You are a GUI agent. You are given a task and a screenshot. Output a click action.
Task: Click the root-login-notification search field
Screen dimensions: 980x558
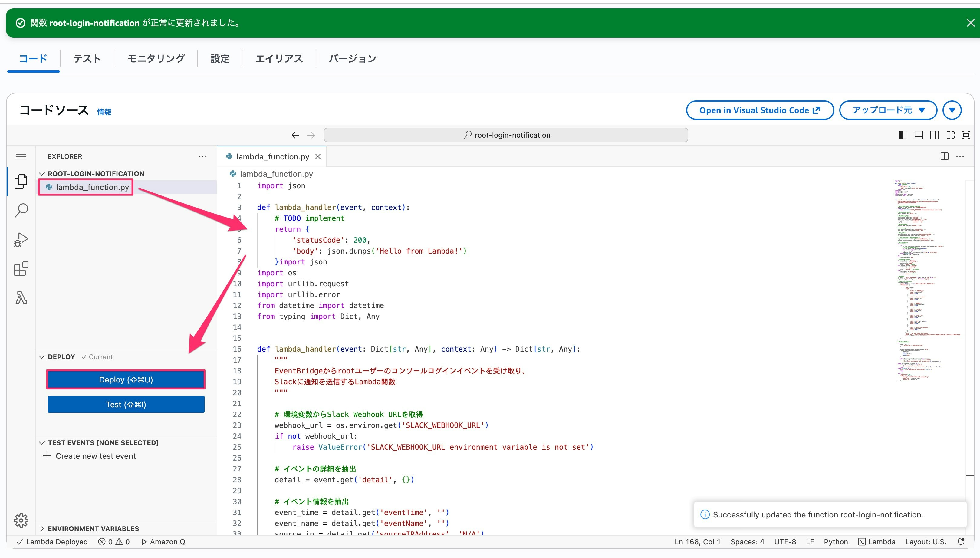coord(505,135)
